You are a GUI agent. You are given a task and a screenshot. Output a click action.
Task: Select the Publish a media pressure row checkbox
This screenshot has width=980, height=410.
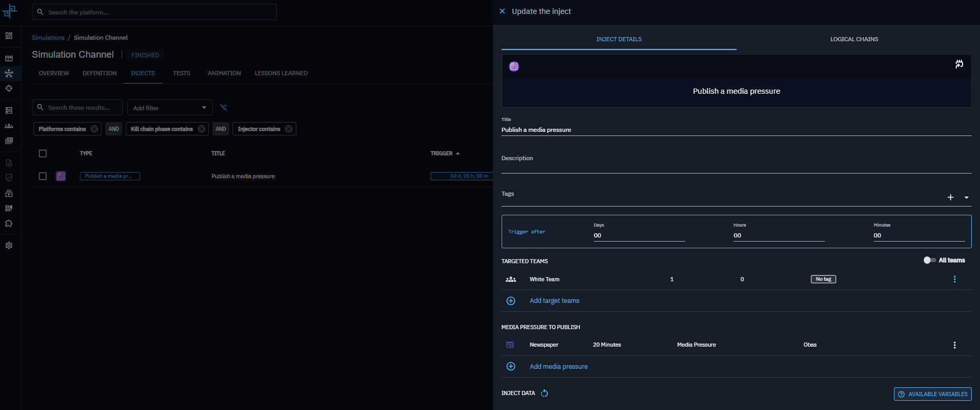click(x=43, y=176)
